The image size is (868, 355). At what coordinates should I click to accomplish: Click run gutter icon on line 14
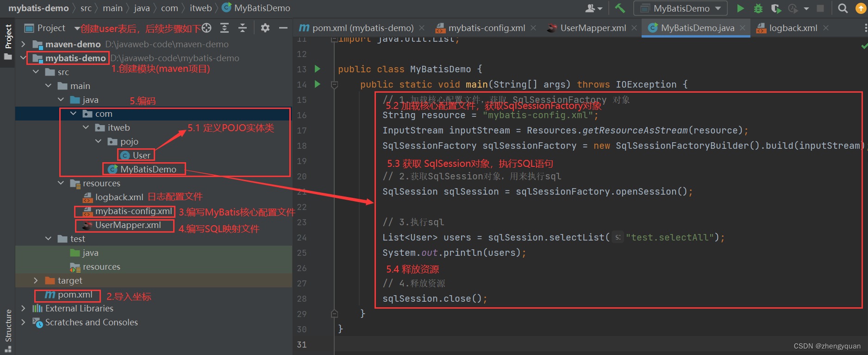pos(318,84)
